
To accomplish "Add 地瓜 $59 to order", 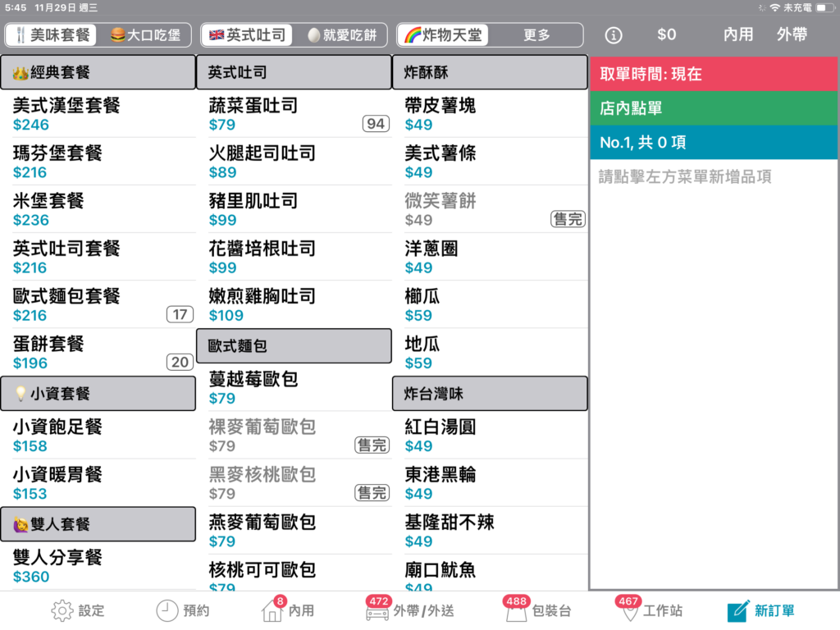I will pos(491,353).
